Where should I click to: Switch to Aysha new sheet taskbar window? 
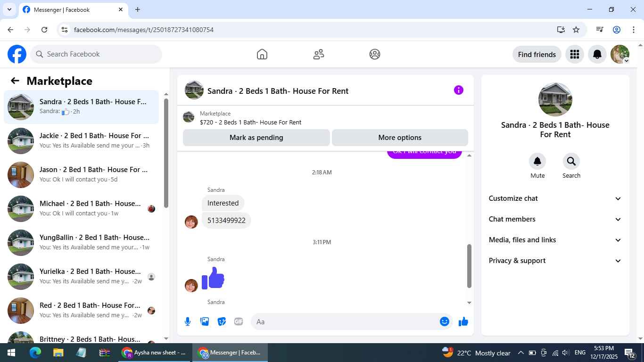(x=155, y=353)
